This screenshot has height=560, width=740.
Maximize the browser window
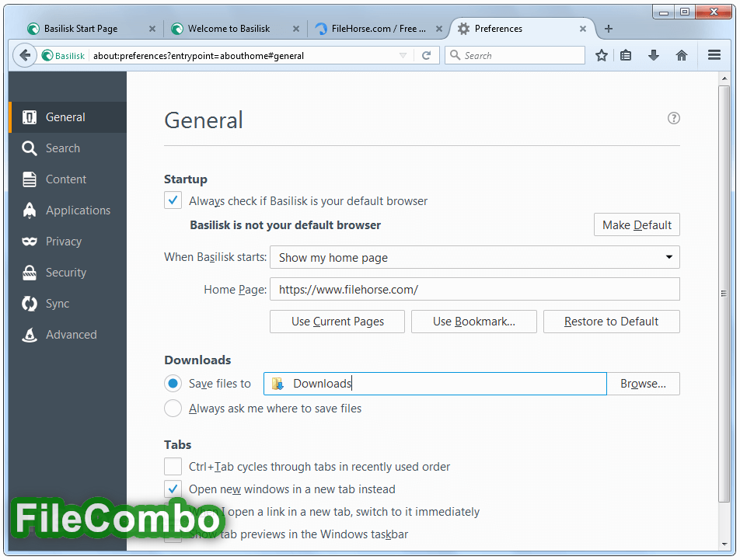pyautogui.click(x=685, y=12)
